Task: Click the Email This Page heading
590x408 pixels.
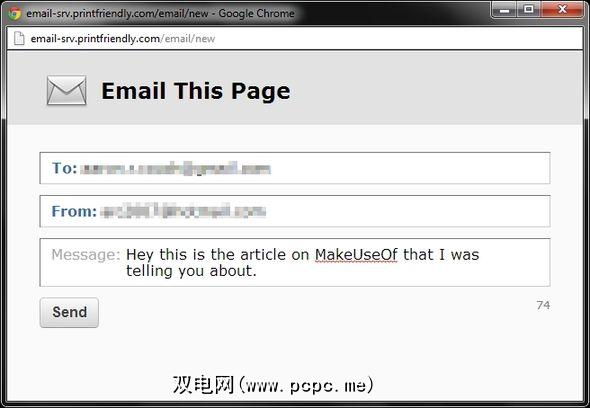Action: tap(196, 91)
